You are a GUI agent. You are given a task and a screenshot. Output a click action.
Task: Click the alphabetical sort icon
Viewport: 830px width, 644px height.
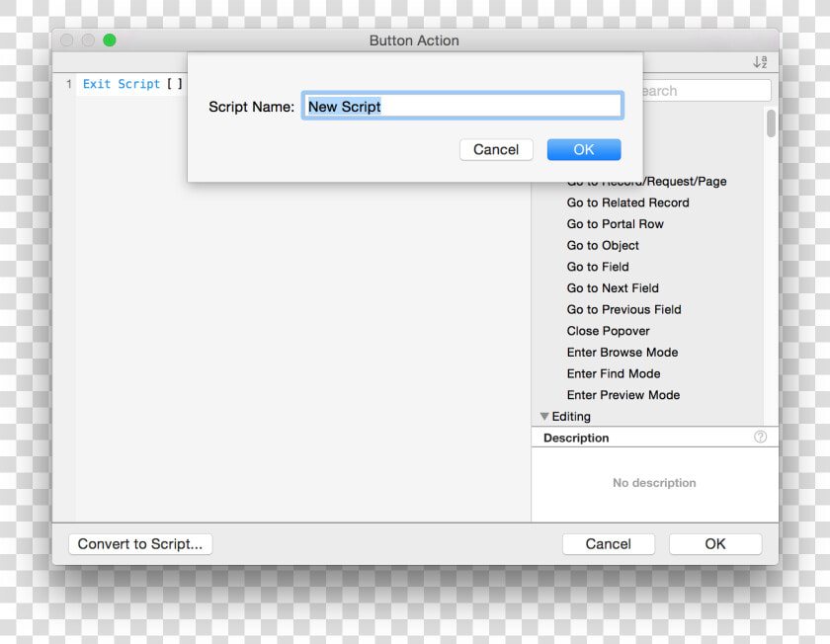tap(760, 62)
